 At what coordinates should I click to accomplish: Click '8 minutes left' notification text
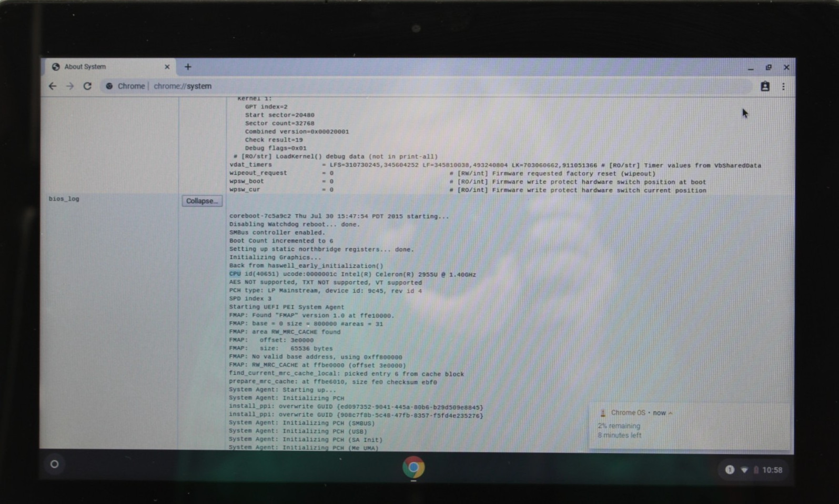click(620, 436)
